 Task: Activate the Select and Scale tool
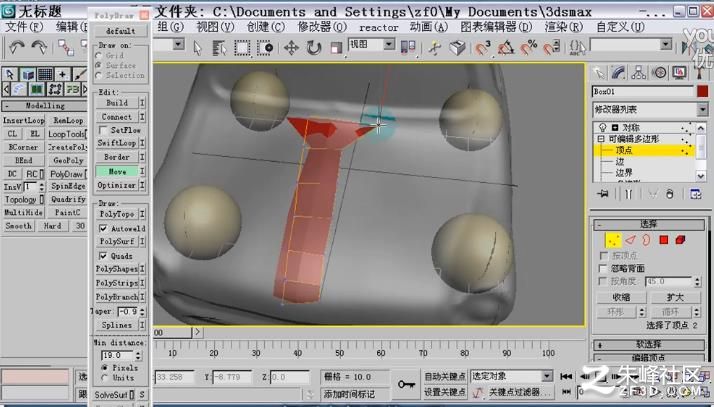coord(336,48)
